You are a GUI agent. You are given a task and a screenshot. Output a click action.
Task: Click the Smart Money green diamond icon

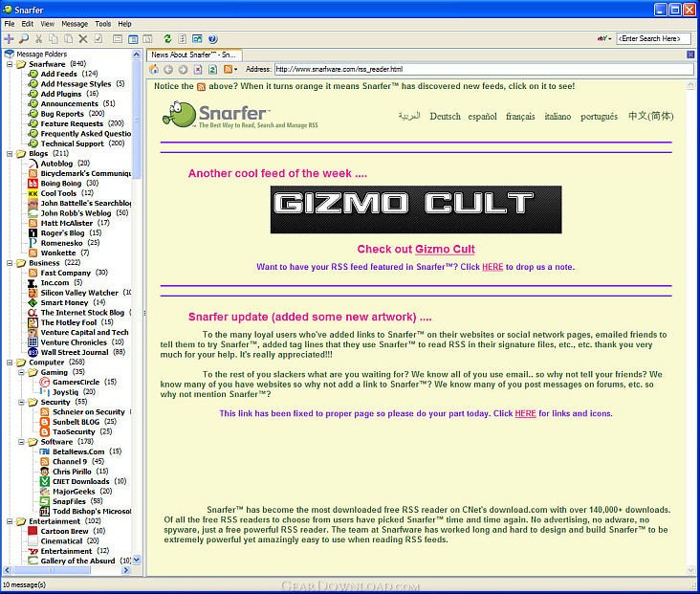(x=33, y=303)
